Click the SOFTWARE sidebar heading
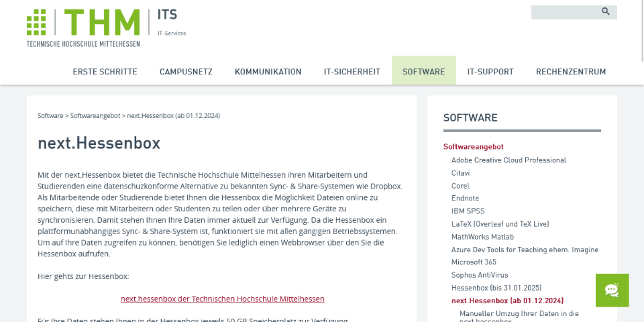 (470, 118)
